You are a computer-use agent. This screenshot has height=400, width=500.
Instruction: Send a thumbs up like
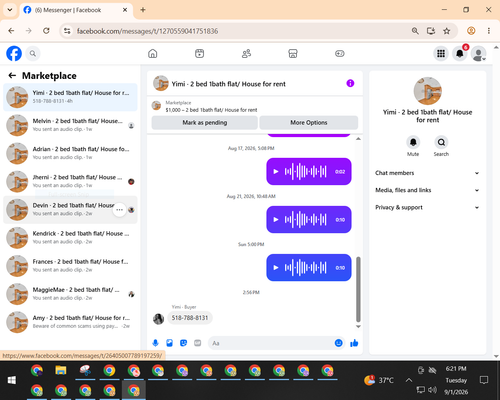354,343
